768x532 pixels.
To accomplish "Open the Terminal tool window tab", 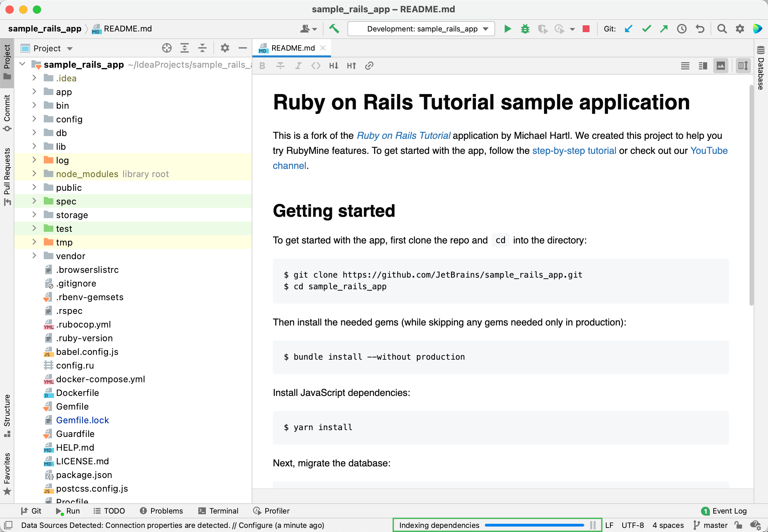I will (x=219, y=511).
